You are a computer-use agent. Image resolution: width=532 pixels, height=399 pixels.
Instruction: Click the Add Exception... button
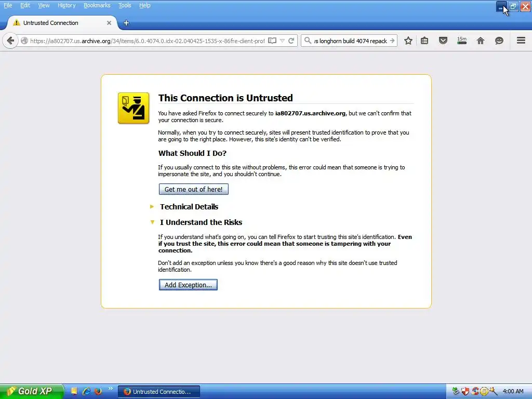(x=188, y=285)
